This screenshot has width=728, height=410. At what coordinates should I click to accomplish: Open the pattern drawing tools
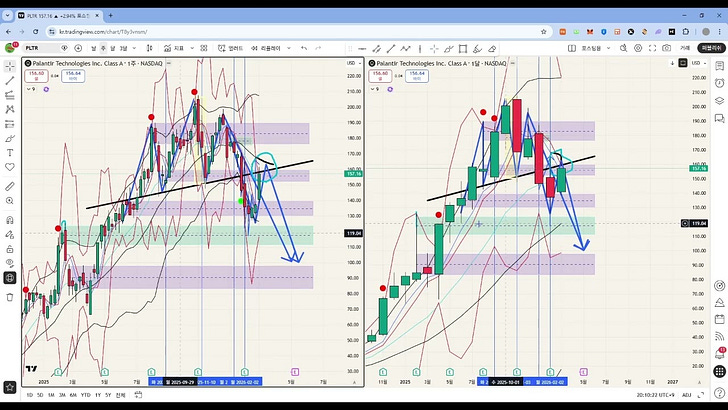(x=10, y=110)
